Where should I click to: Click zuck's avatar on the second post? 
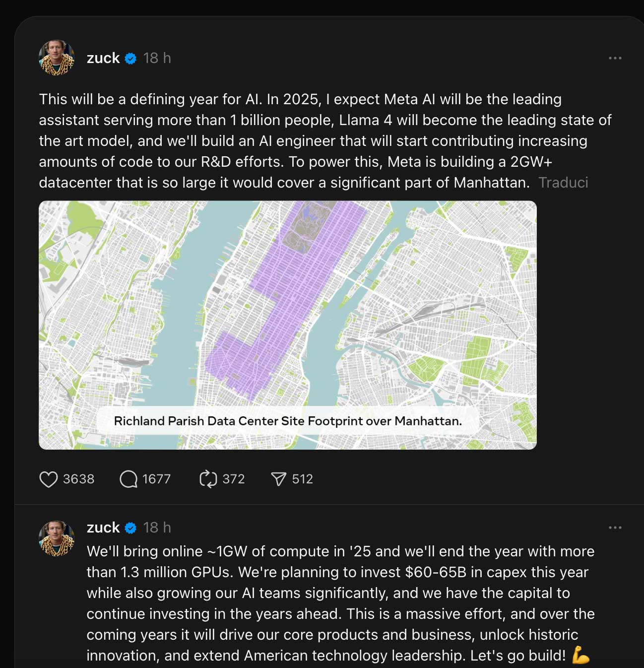pyautogui.click(x=57, y=538)
